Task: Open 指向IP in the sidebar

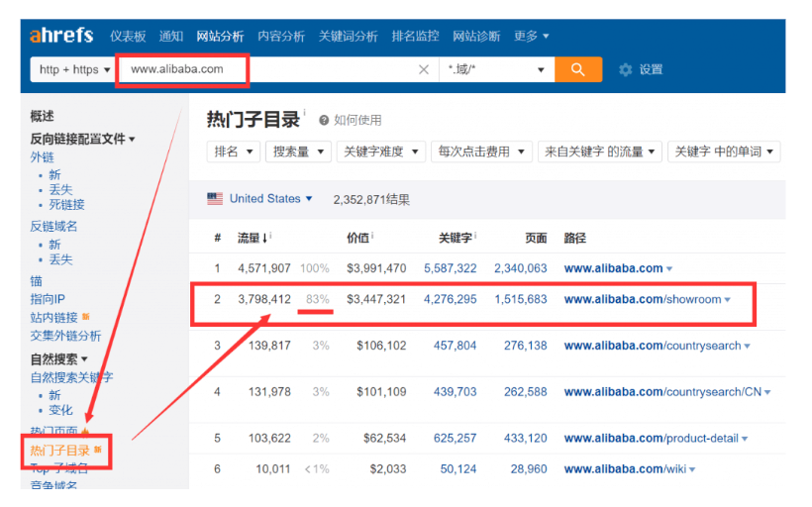Action: 48,299
